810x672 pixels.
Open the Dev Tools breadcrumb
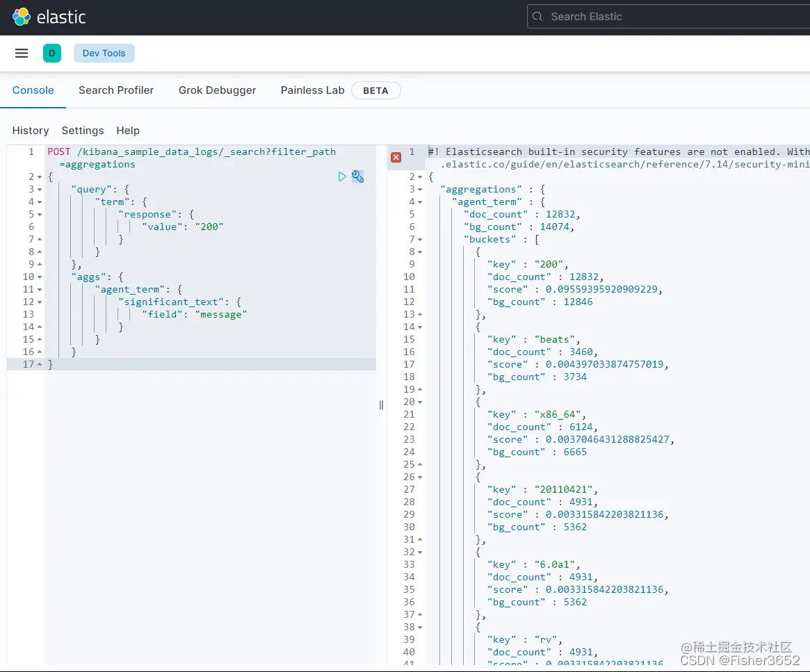click(104, 53)
